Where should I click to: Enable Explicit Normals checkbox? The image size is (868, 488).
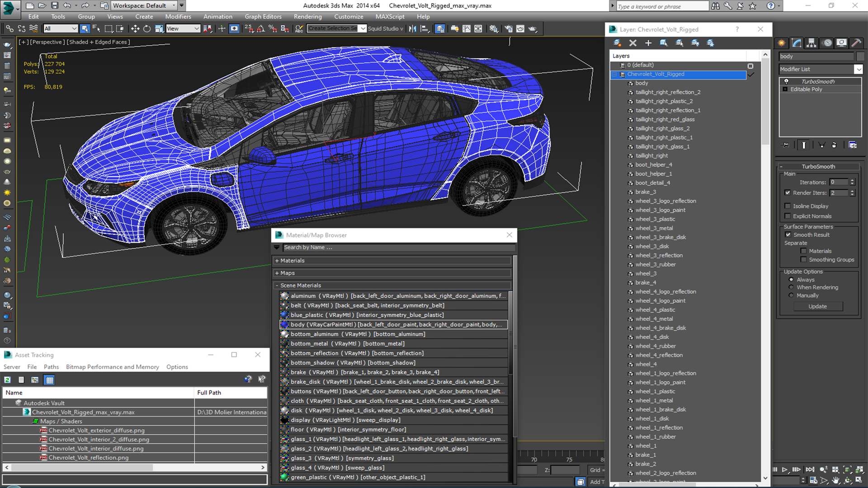pyautogui.click(x=788, y=216)
